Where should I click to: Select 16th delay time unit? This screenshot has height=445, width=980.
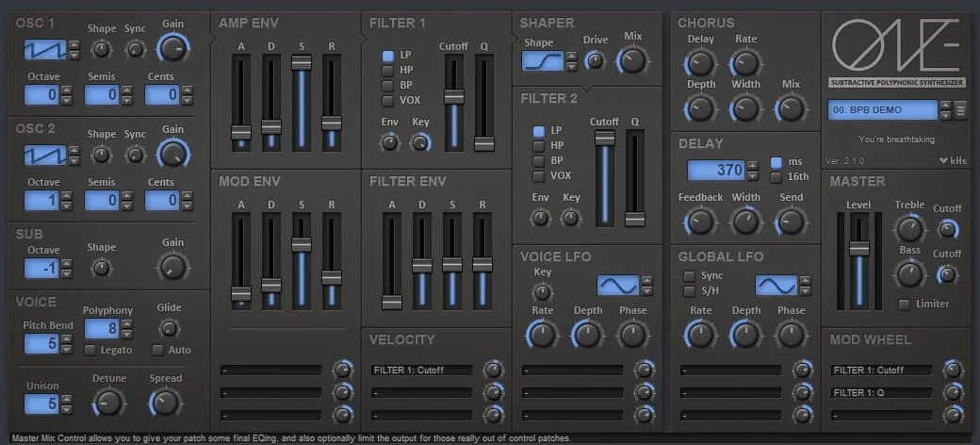pos(776,177)
